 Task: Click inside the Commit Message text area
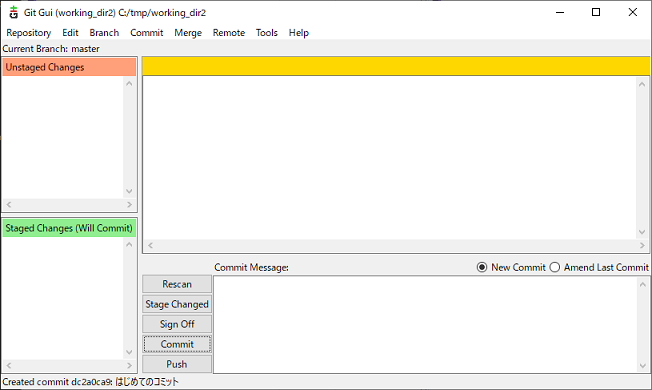[x=426, y=324]
